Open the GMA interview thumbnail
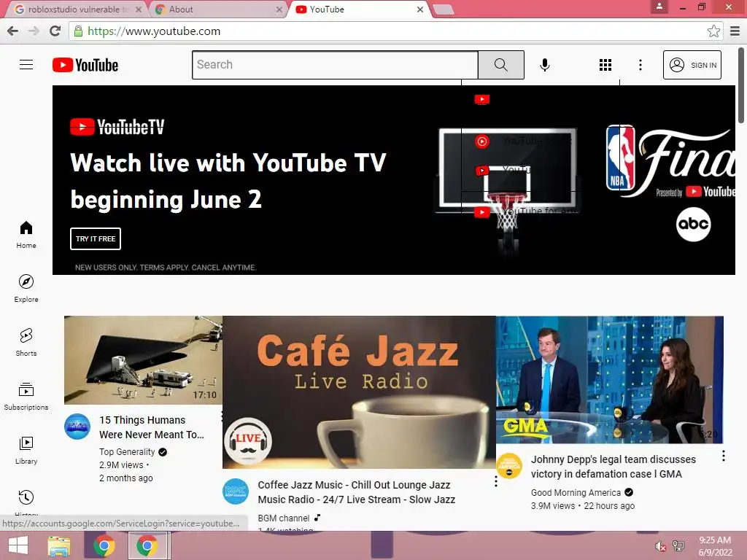This screenshot has height=560, width=747. tap(610, 380)
